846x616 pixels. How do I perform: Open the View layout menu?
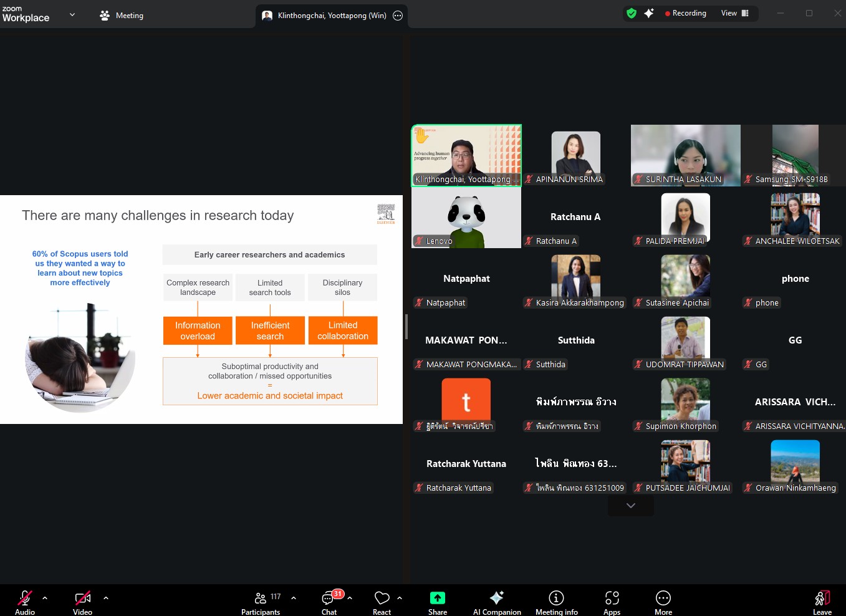click(734, 13)
